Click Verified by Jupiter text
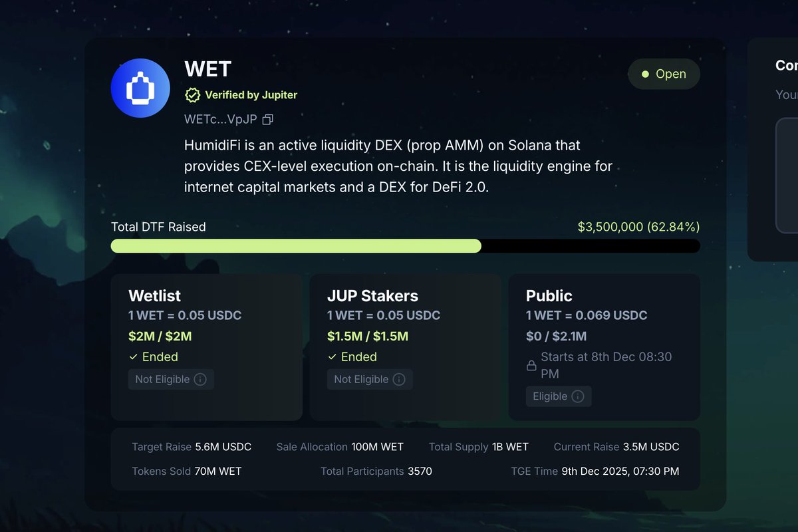 point(251,95)
